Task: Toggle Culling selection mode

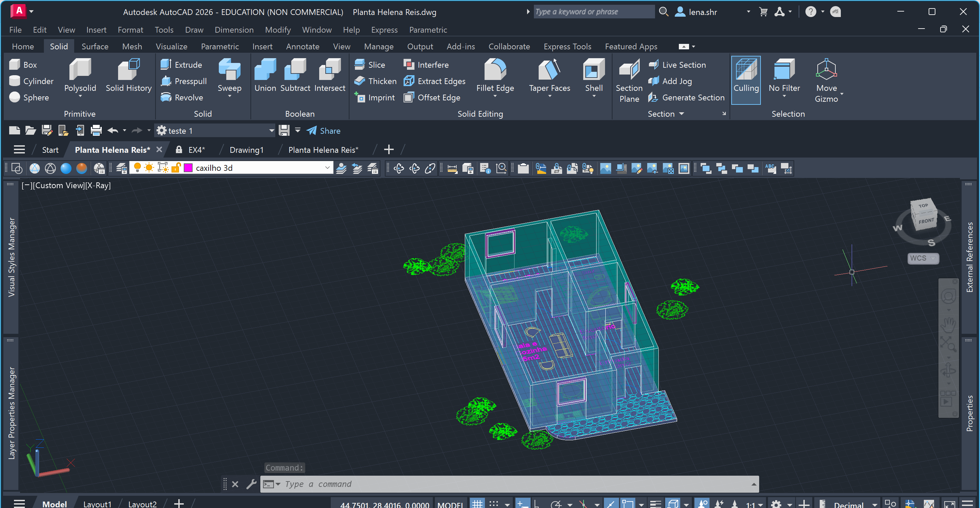Action: 746,80
